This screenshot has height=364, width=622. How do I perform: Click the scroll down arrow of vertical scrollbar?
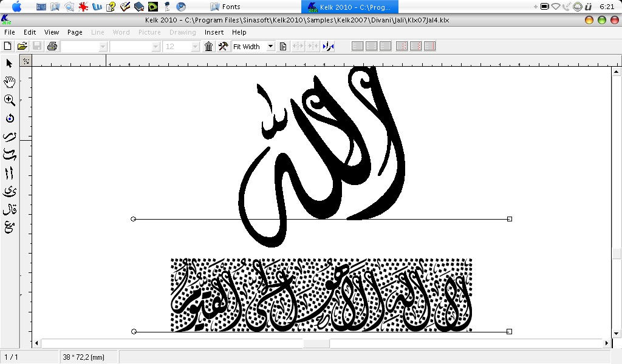coord(616,334)
